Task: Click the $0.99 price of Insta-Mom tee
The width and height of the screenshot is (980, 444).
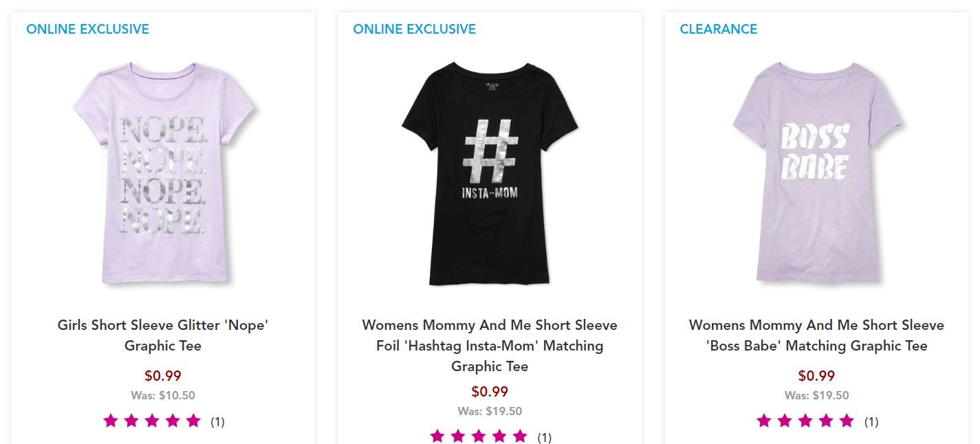Action: pyautogui.click(x=490, y=392)
